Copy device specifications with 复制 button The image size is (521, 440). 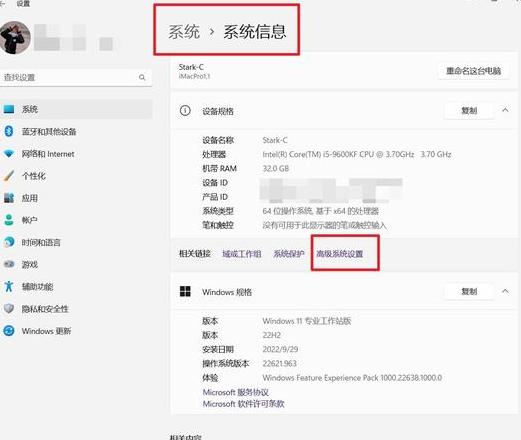click(x=469, y=110)
